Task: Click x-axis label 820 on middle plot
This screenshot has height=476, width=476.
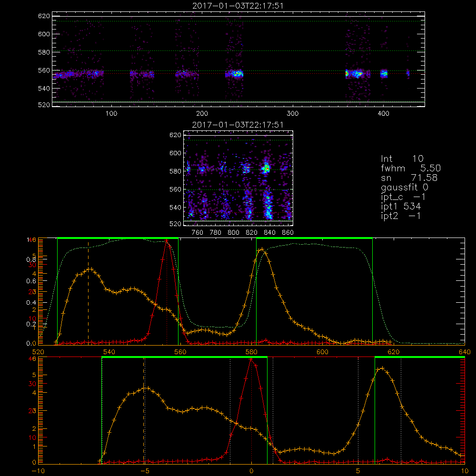Action: point(252,233)
